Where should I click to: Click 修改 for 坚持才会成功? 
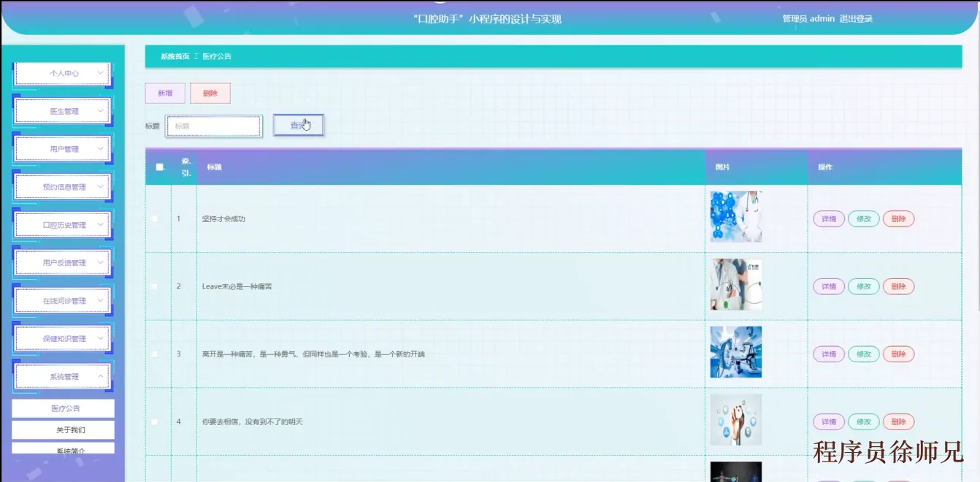click(864, 219)
